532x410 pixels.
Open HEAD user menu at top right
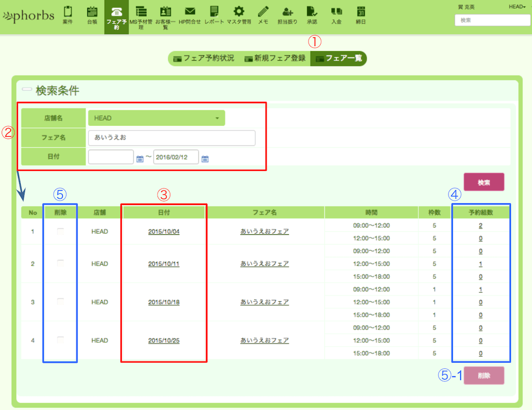(517, 7)
